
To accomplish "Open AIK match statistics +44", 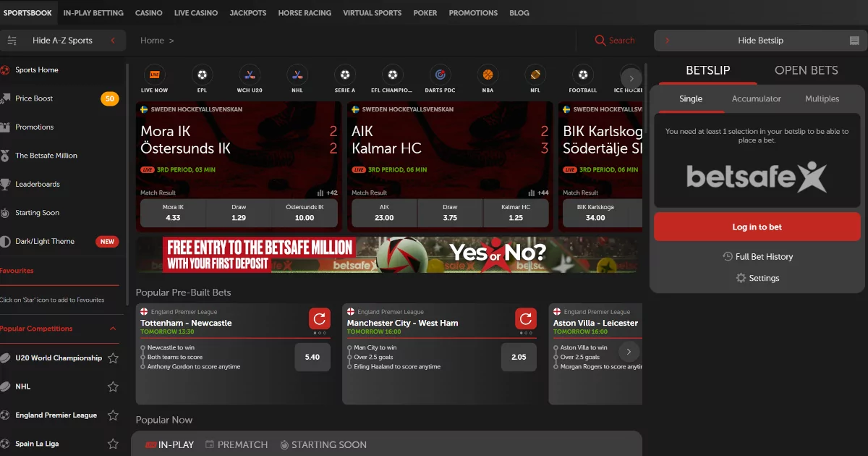I will click(539, 193).
